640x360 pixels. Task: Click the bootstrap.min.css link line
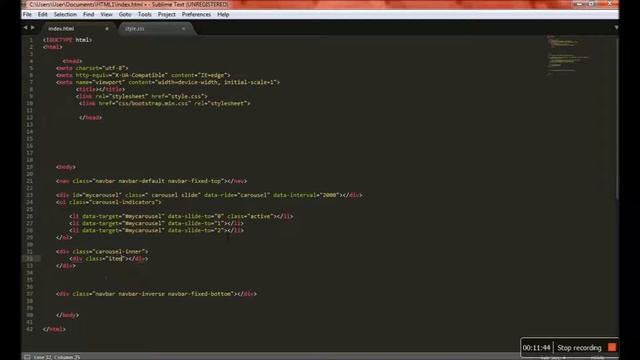[x=165, y=103]
